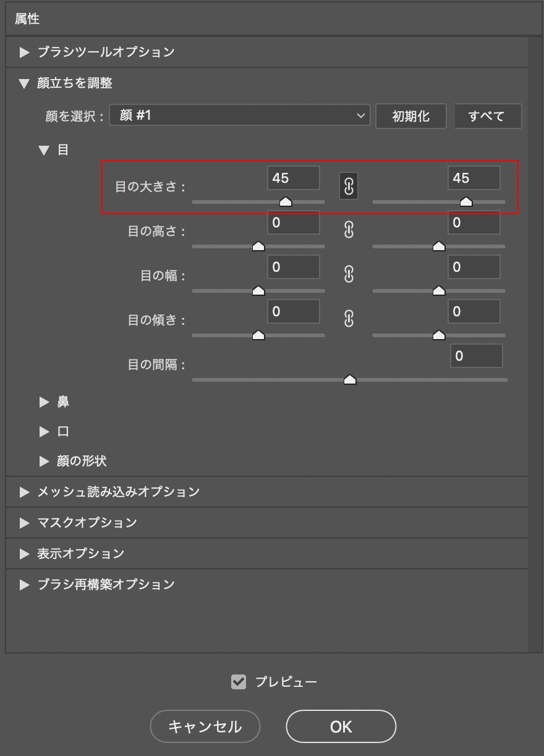Click the 目の間隔 slider handle
Image resolution: width=544 pixels, height=756 pixels.
pos(350,379)
